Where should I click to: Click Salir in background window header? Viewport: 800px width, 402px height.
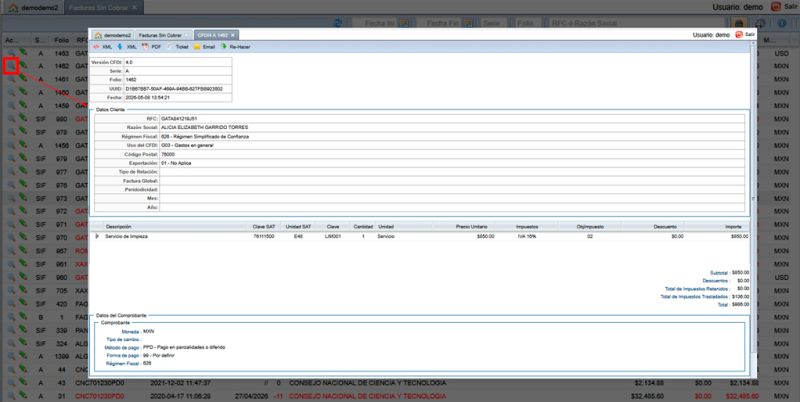tap(782, 7)
